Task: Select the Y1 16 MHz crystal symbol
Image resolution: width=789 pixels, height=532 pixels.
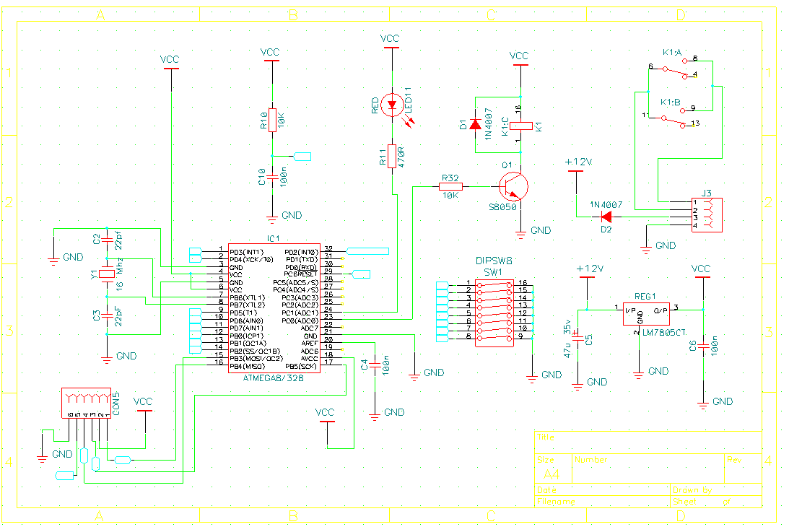Action: coord(107,274)
